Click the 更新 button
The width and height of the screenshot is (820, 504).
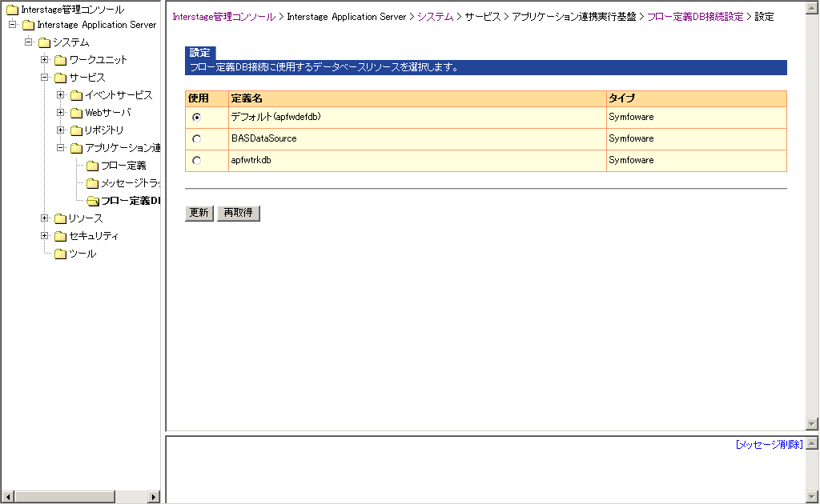(199, 213)
